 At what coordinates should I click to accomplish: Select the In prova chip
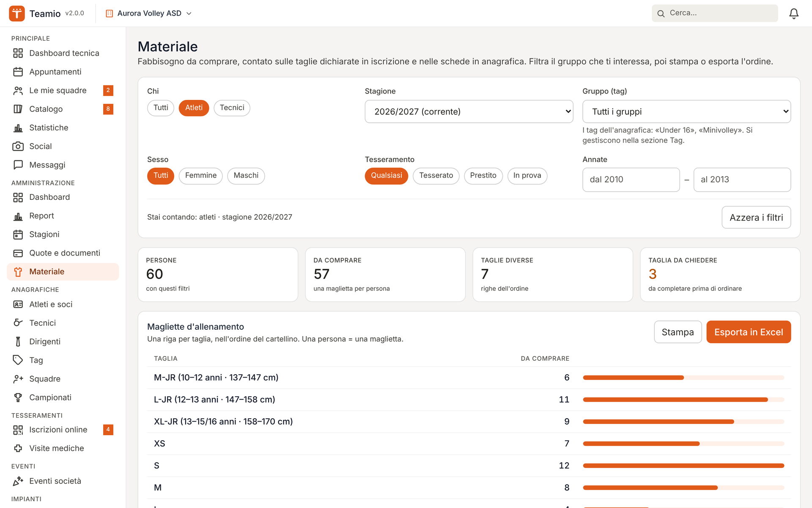(x=527, y=176)
